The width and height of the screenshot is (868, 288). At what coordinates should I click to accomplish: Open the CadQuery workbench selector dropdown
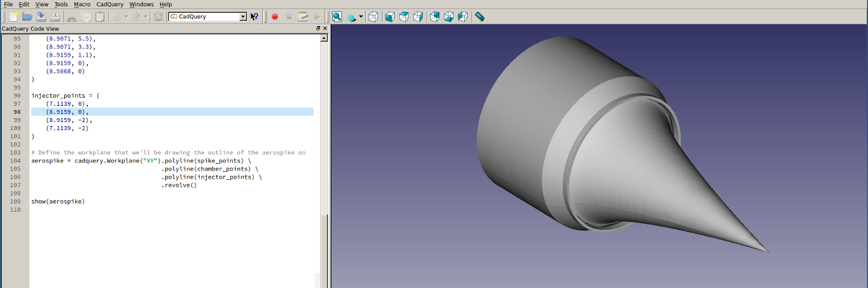(x=243, y=17)
